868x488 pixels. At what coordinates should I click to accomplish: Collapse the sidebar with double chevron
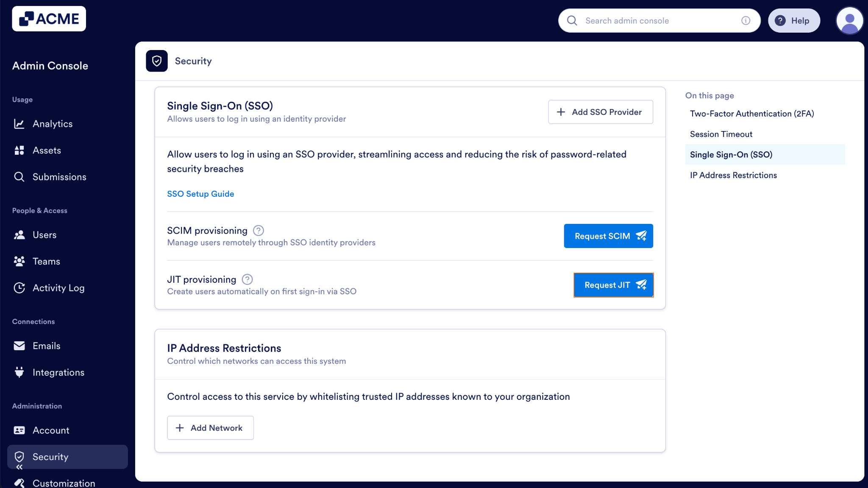point(19,467)
